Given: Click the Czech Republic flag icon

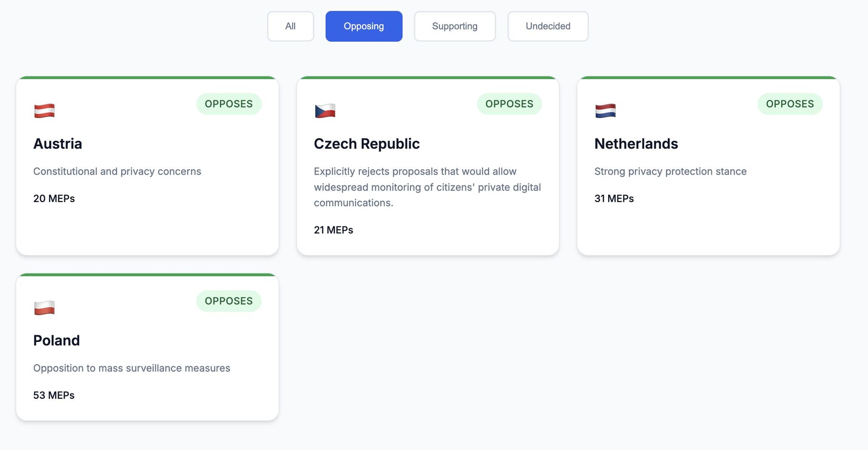Looking at the screenshot, I should [x=325, y=111].
